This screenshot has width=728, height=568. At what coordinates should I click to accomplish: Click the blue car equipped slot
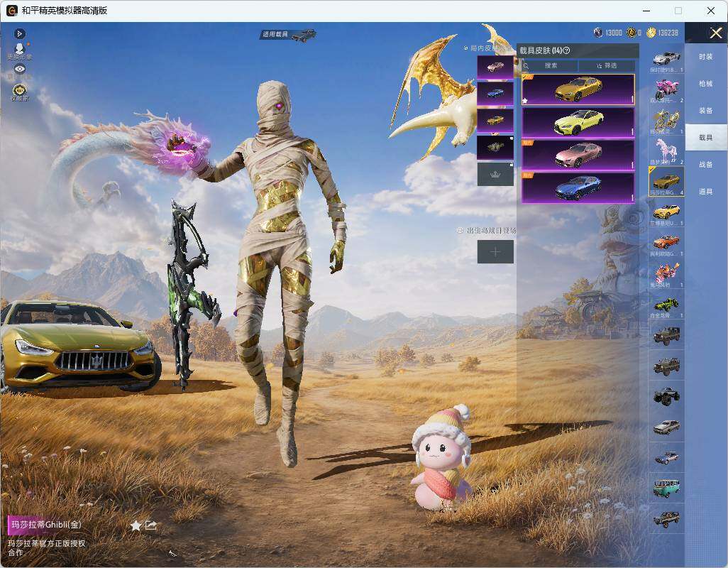495,94
